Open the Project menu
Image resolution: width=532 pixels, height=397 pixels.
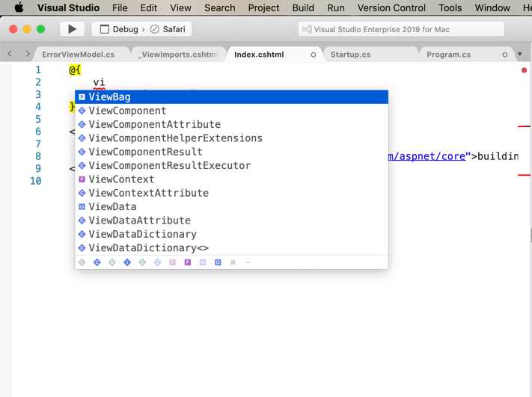pyautogui.click(x=263, y=7)
